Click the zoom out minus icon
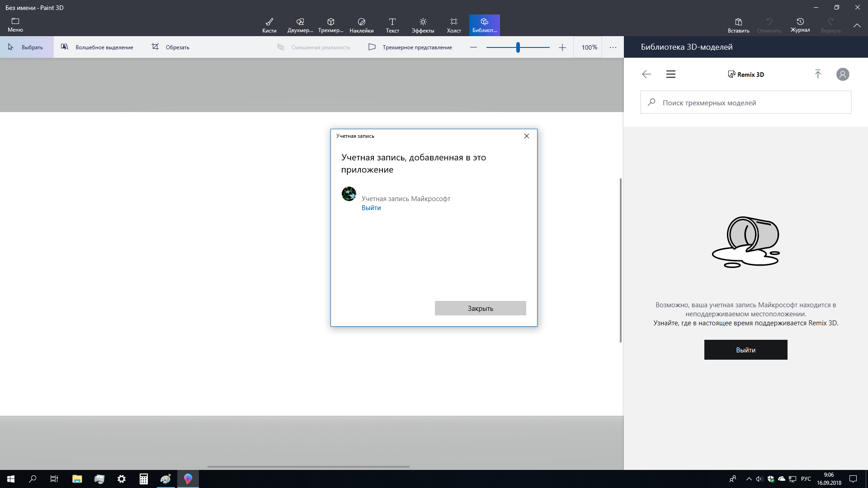Image resolution: width=868 pixels, height=488 pixels. click(473, 47)
